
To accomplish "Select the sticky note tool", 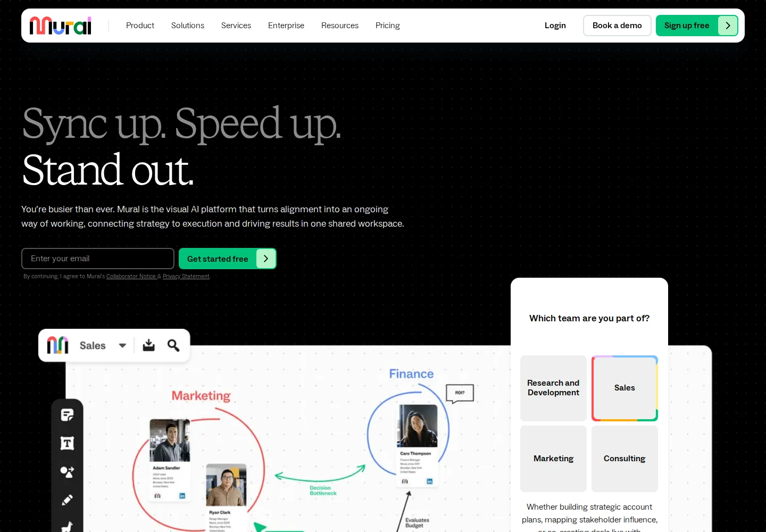I will (x=67, y=415).
